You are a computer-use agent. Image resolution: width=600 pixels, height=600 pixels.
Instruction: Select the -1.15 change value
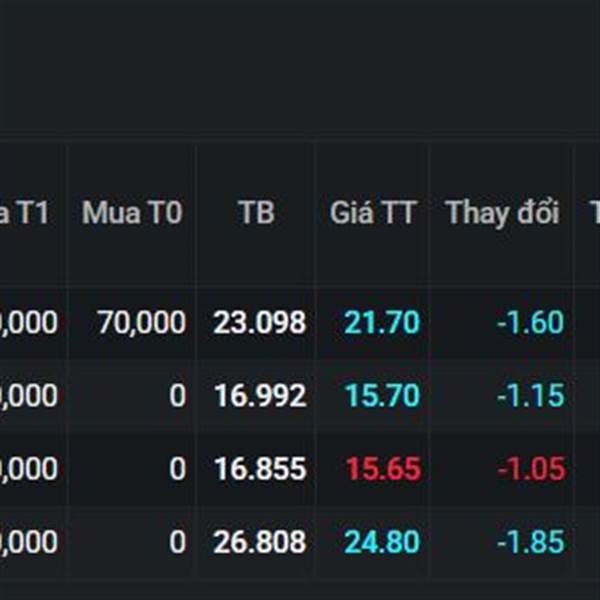click(x=530, y=396)
